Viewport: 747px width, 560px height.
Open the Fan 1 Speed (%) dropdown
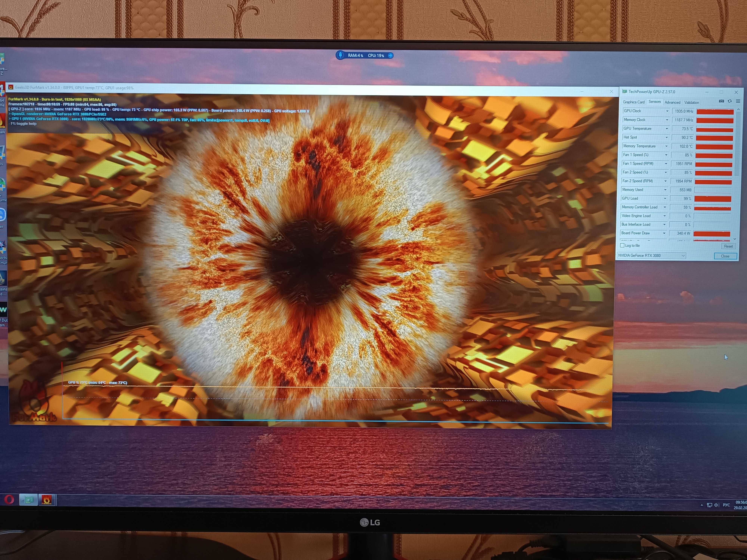click(x=666, y=155)
